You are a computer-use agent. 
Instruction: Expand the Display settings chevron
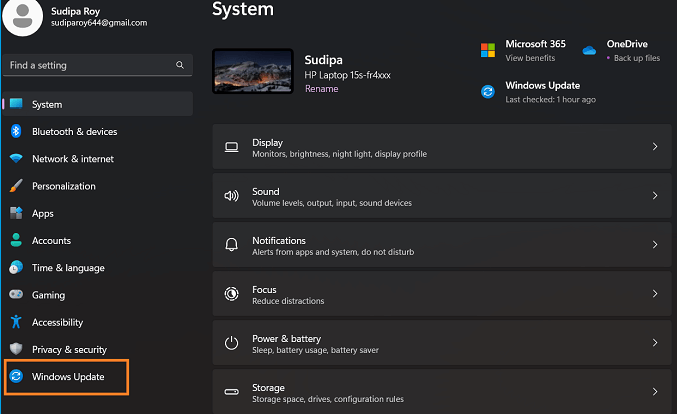(655, 147)
